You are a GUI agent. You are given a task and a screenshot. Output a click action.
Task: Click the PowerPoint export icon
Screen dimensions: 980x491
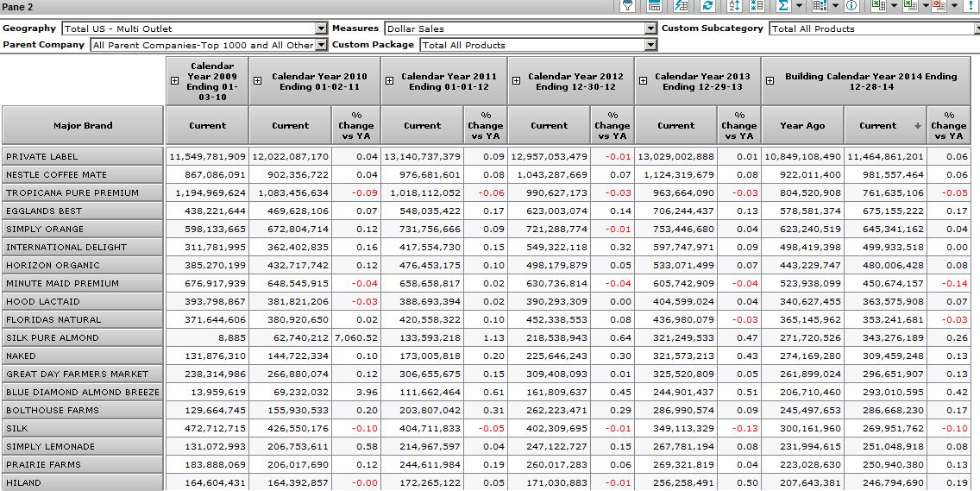[938, 6]
